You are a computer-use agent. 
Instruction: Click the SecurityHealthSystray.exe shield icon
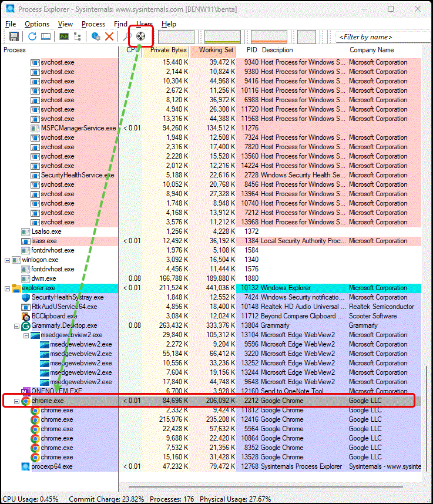26,297
